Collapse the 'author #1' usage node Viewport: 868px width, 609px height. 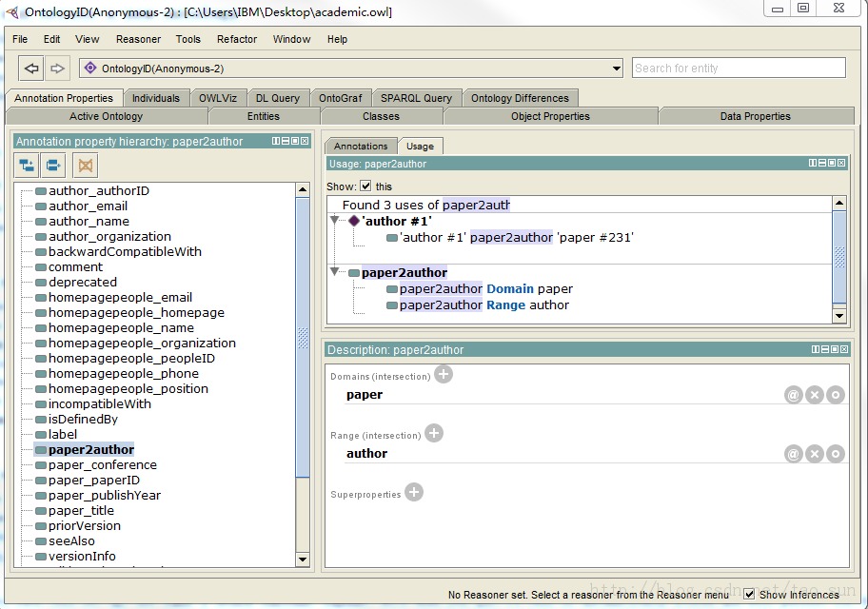click(x=335, y=221)
